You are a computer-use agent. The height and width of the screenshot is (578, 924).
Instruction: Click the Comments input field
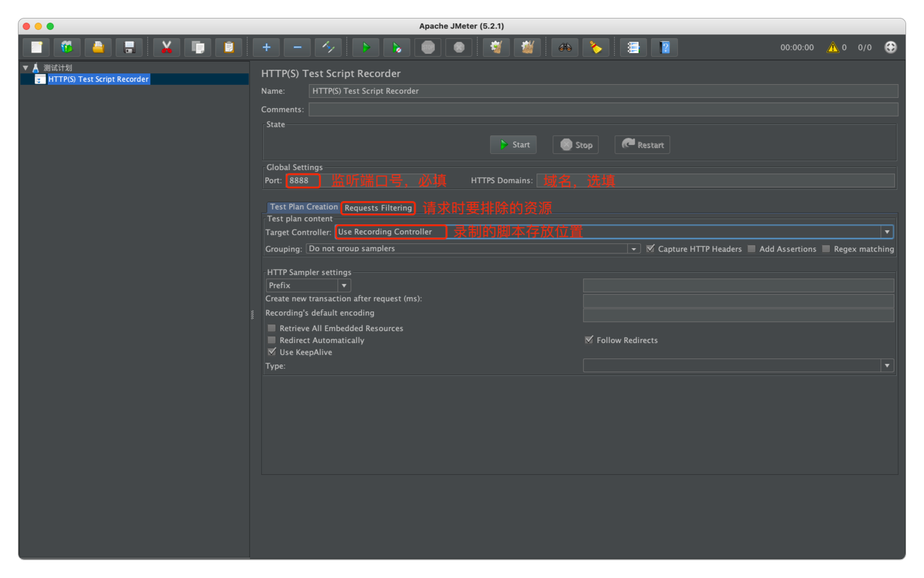(x=603, y=110)
